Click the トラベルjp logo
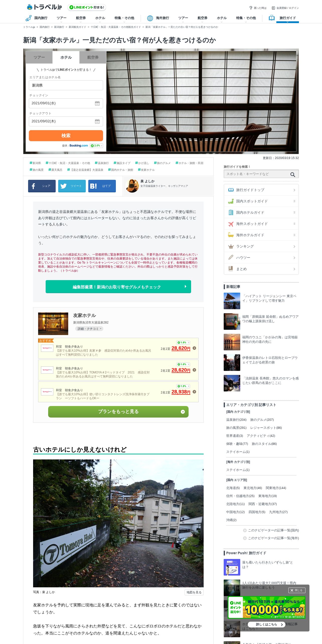Image resolution: width=322 pixels, height=644 pixels. coord(44,7)
